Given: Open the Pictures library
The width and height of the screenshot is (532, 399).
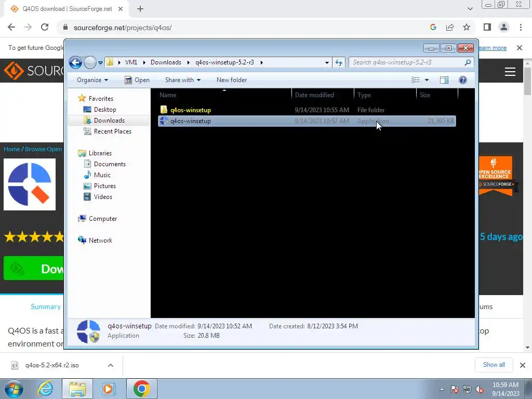Looking at the screenshot, I should pos(104,186).
